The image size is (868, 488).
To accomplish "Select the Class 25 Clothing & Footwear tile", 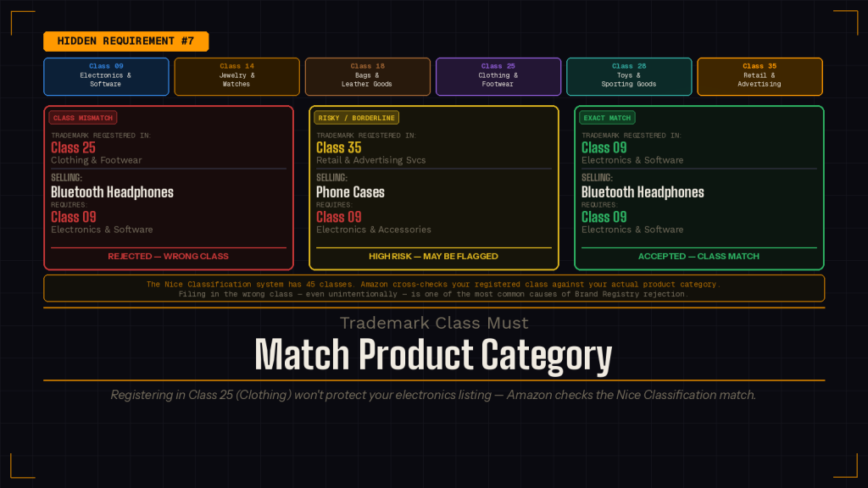I will (x=498, y=76).
